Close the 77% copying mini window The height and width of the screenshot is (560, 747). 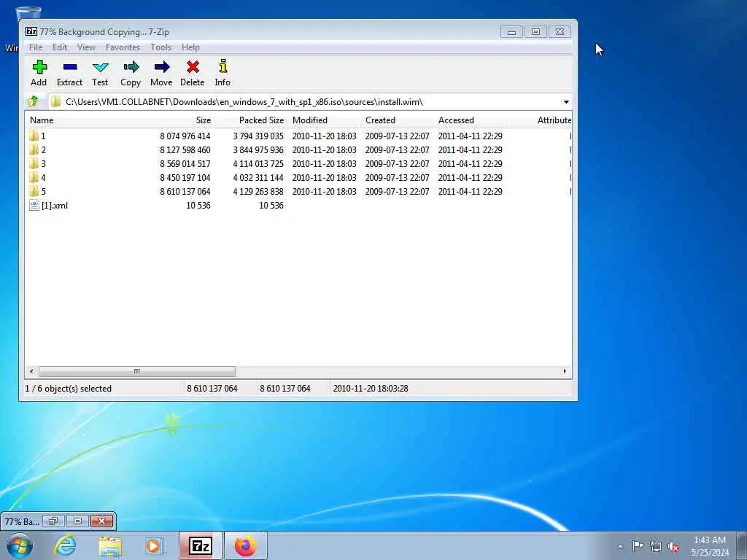[101, 521]
